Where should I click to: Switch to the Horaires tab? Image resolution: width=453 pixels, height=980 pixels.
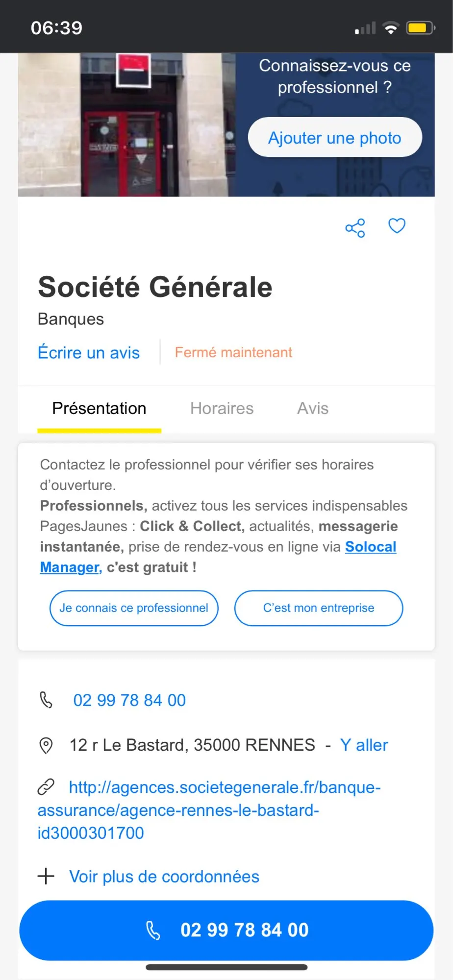pos(222,408)
